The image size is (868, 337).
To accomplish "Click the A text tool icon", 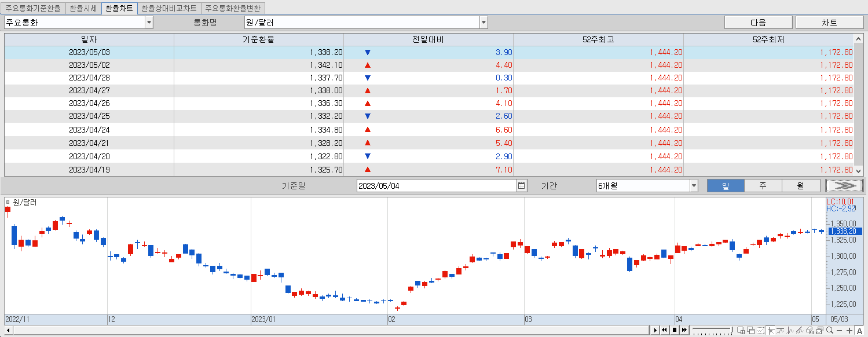I will (859, 331).
